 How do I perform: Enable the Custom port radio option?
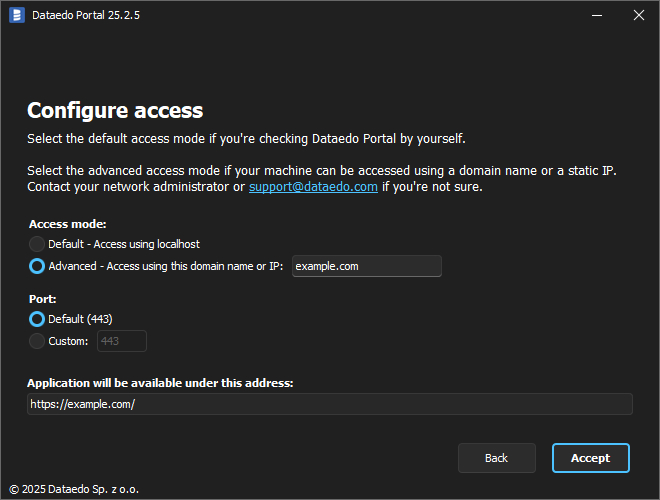[x=37, y=341]
